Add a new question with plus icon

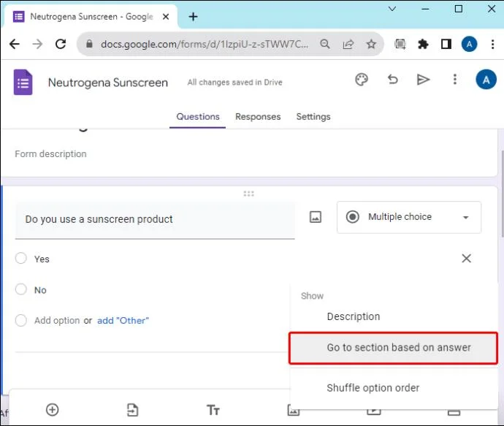click(x=53, y=410)
